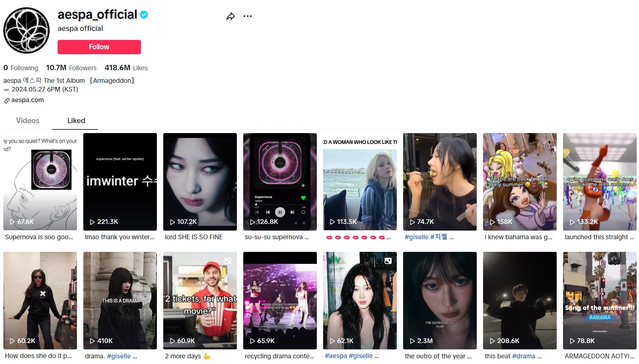Image resolution: width=639 pixels, height=364 pixels.
Task: Click the aespa profile avatar logo
Action: tap(27, 31)
